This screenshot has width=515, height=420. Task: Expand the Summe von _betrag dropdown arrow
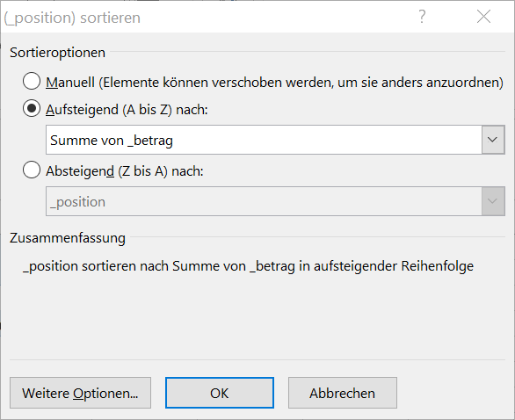coord(493,140)
